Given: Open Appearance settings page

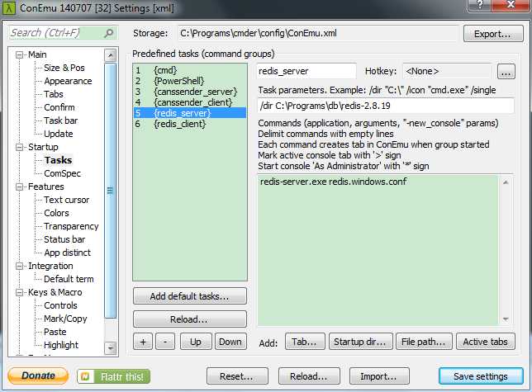Looking at the screenshot, I should 68,81.
